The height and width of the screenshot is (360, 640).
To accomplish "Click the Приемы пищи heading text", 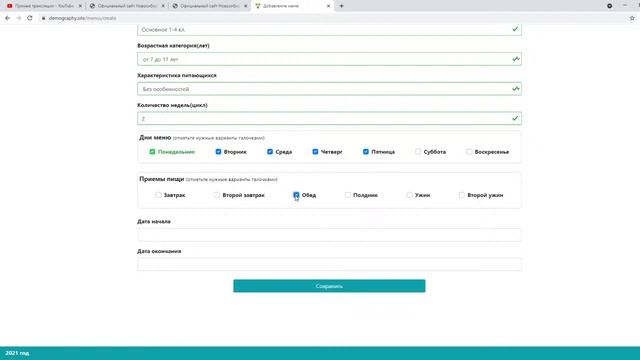I will [x=162, y=179].
